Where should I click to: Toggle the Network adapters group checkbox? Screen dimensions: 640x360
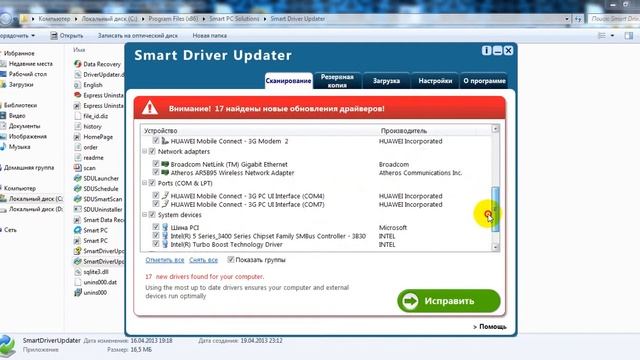tap(152, 151)
